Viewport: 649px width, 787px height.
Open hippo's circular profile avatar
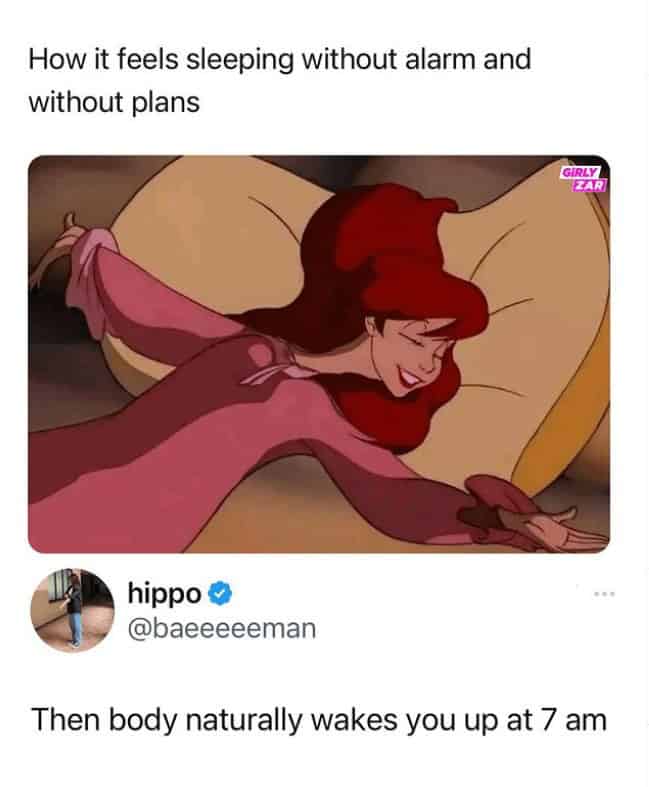tap(72, 610)
